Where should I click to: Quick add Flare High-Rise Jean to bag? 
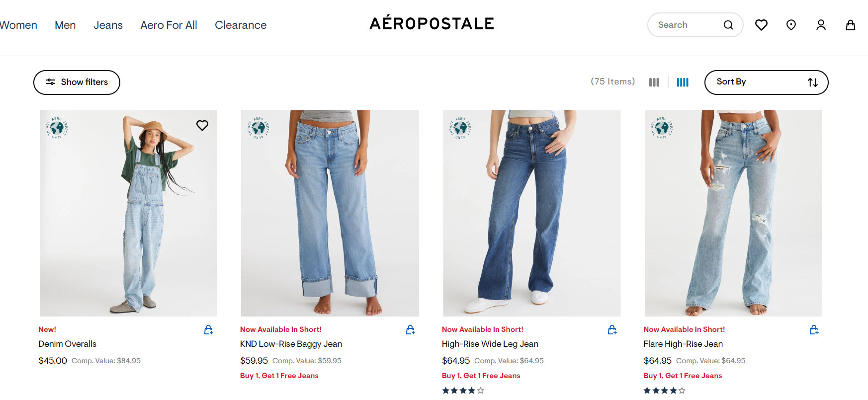(814, 329)
